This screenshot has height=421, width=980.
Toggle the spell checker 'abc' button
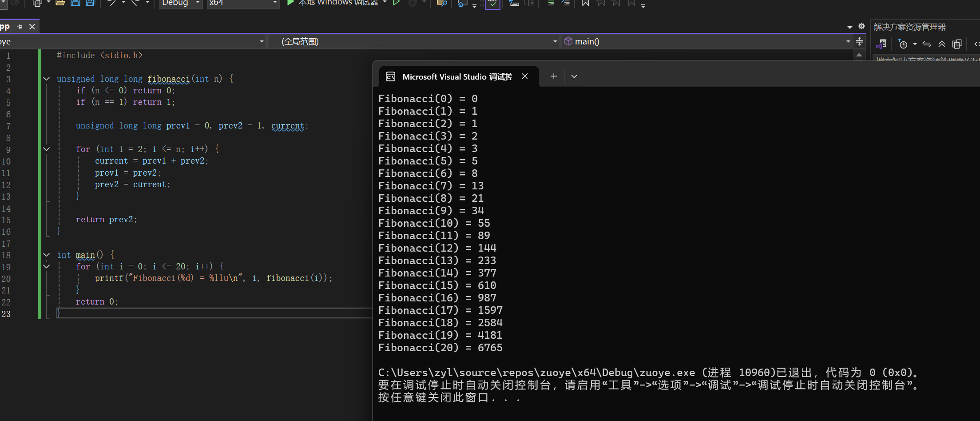tap(493, 4)
